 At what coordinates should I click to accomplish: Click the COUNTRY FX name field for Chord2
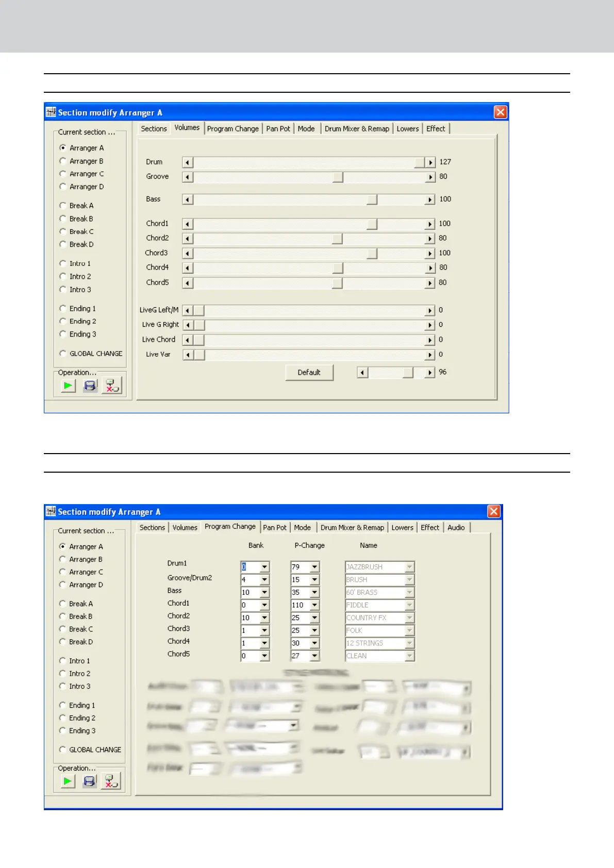[x=380, y=617]
